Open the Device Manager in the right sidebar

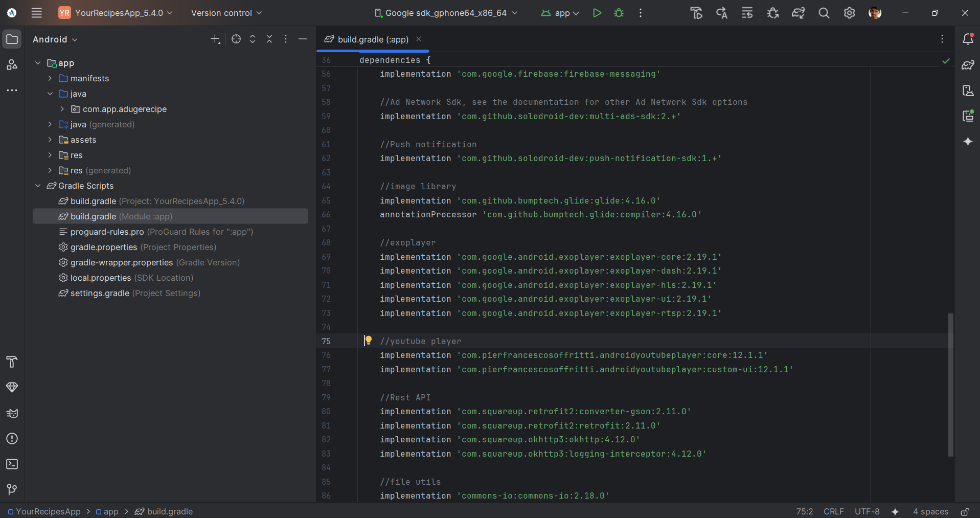tap(968, 91)
